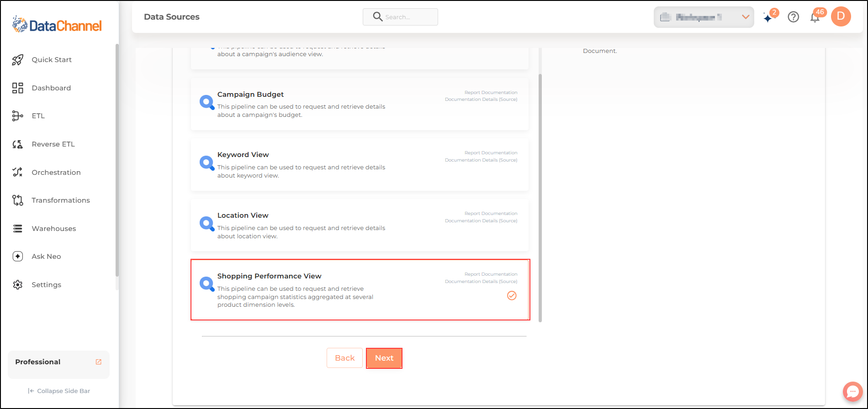Click the Shopping Performance View pipeline icon
Image resolution: width=868 pixels, height=409 pixels.
click(x=207, y=284)
